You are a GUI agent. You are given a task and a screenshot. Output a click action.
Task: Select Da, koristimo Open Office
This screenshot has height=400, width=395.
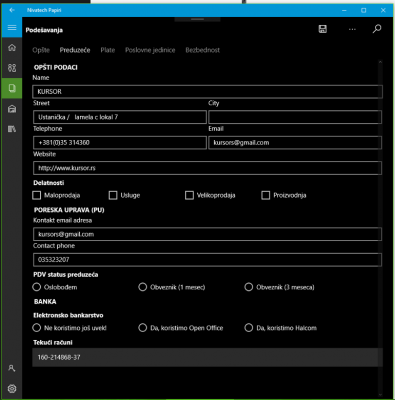pyautogui.click(x=143, y=328)
